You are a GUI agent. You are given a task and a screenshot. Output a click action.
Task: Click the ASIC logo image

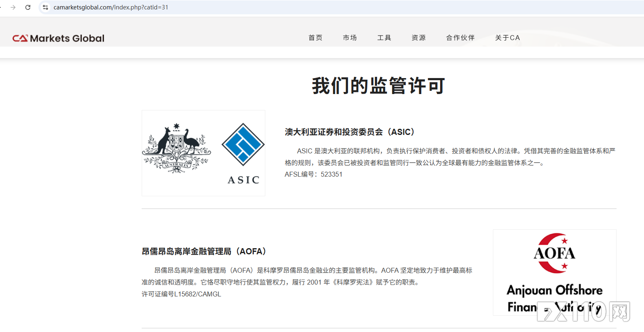[x=203, y=153]
